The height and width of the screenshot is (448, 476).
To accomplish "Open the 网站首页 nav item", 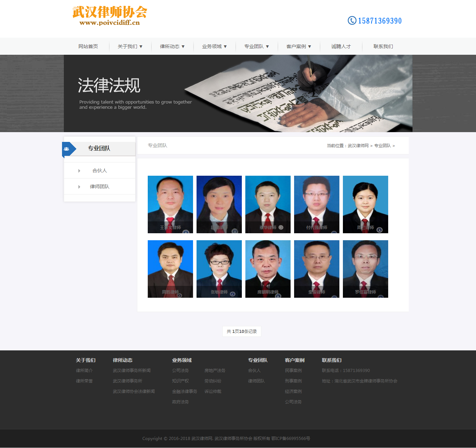I will pos(88,46).
